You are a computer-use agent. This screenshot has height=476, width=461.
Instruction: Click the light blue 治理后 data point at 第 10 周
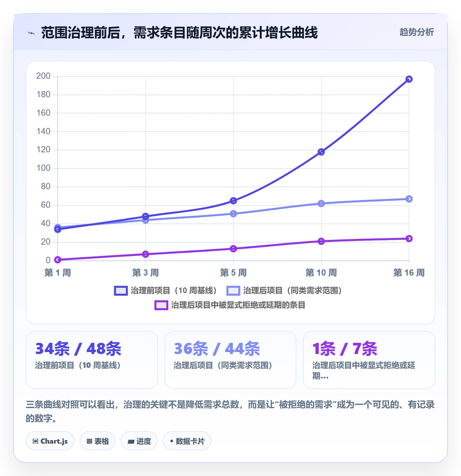pyautogui.click(x=321, y=204)
